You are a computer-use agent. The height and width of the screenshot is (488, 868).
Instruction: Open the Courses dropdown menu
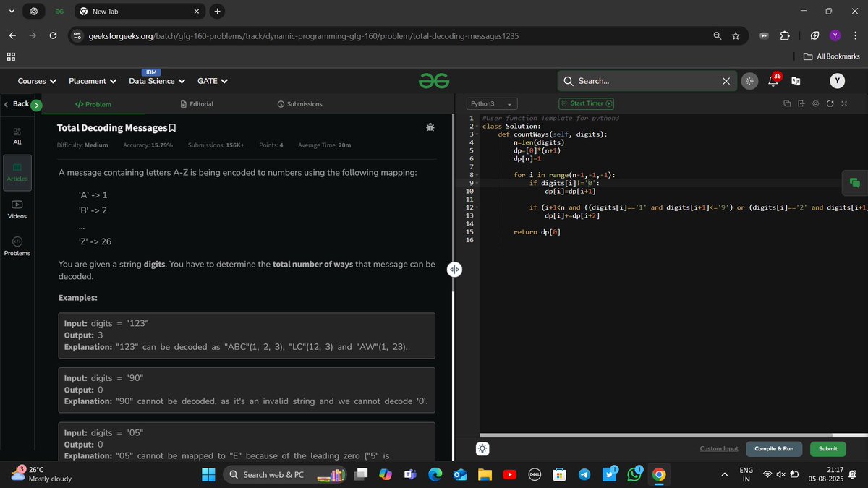pyautogui.click(x=36, y=81)
